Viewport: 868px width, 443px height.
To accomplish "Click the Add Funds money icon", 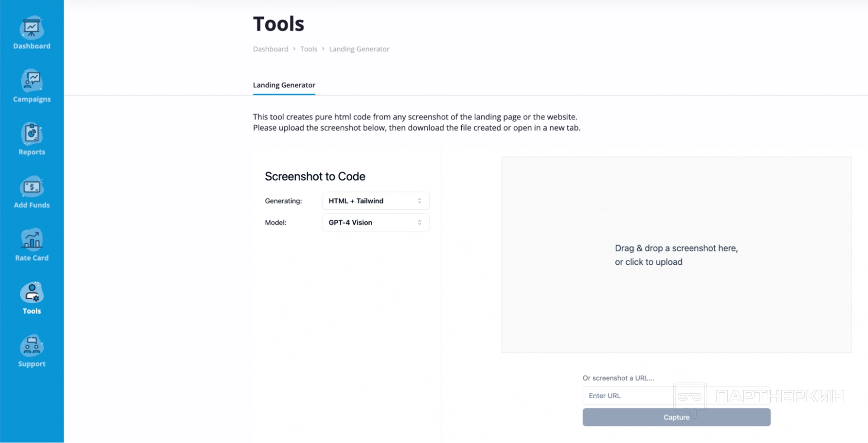I will click(32, 187).
